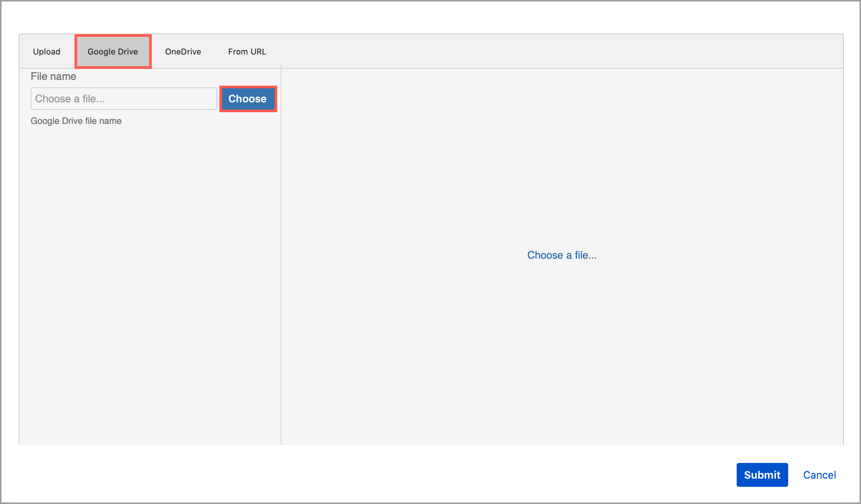Click the Choose a file link
Screen dimensions: 861x504
tap(562, 255)
